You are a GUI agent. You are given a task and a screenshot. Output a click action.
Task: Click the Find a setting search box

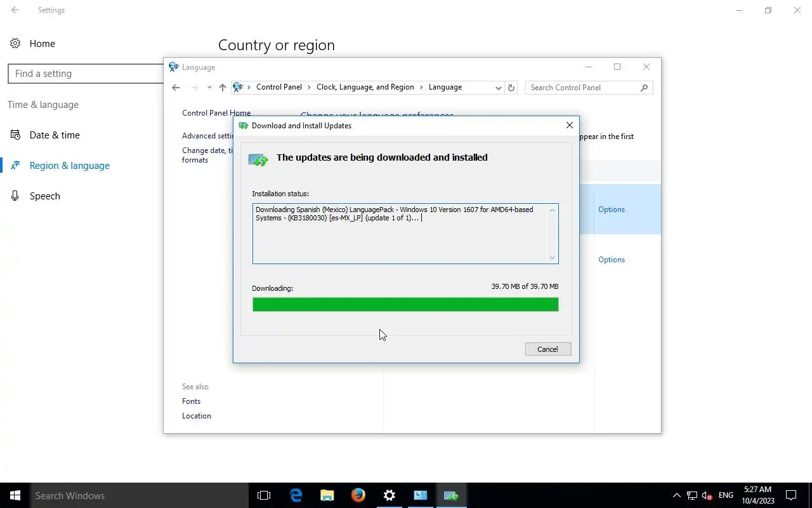[x=86, y=74]
